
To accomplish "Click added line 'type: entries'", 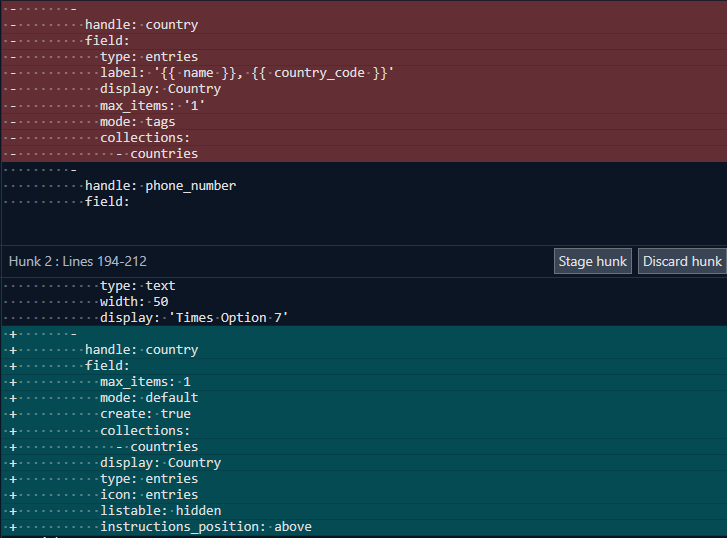I will click(364, 479).
